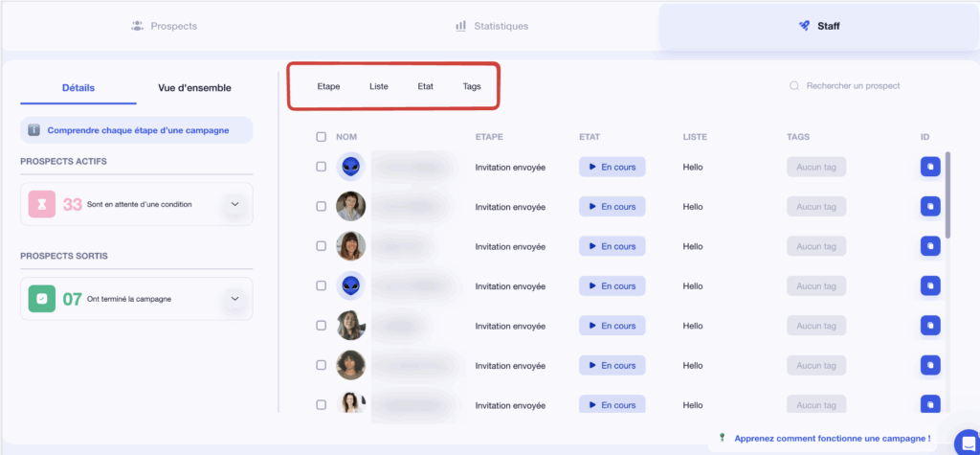Image resolution: width=980 pixels, height=455 pixels.
Task: Expand the 07 finished campaign panel
Action: point(235,299)
